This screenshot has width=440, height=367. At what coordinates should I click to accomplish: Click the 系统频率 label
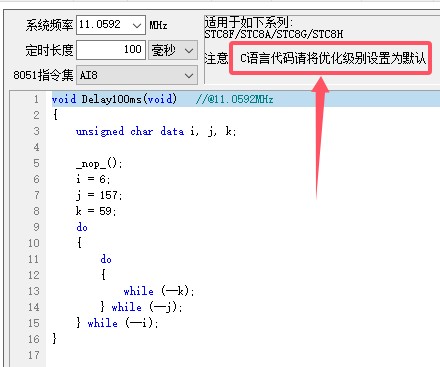49,25
